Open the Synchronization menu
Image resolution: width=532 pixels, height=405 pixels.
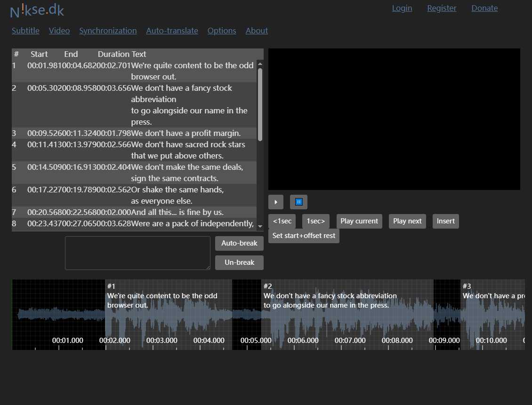(x=108, y=31)
